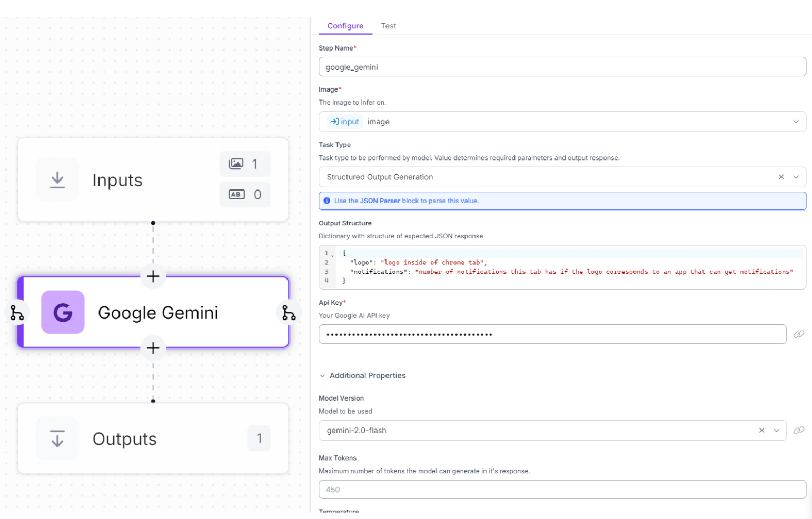812x519 pixels.
Task: Click the "Model to be used" description
Action: 345,412
